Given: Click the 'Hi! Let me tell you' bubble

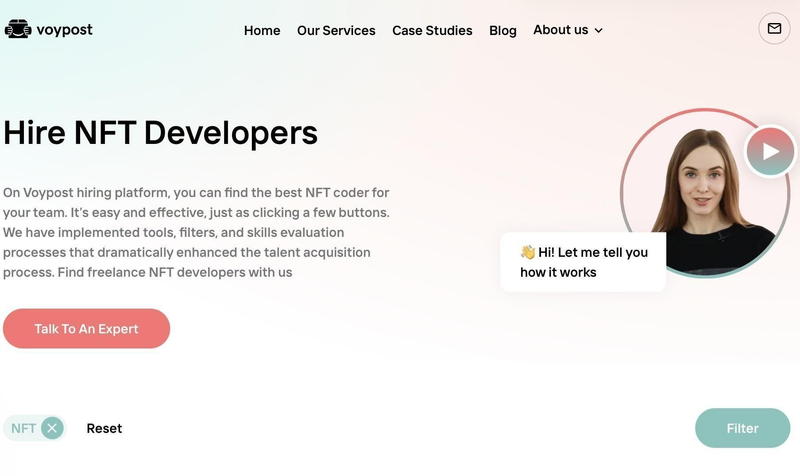Looking at the screenshot, I should pyautogui.click(x=583, y=262).
